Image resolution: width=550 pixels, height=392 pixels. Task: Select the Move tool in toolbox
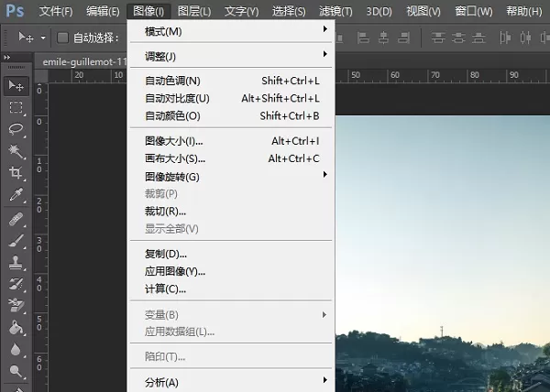pos(16,86)
